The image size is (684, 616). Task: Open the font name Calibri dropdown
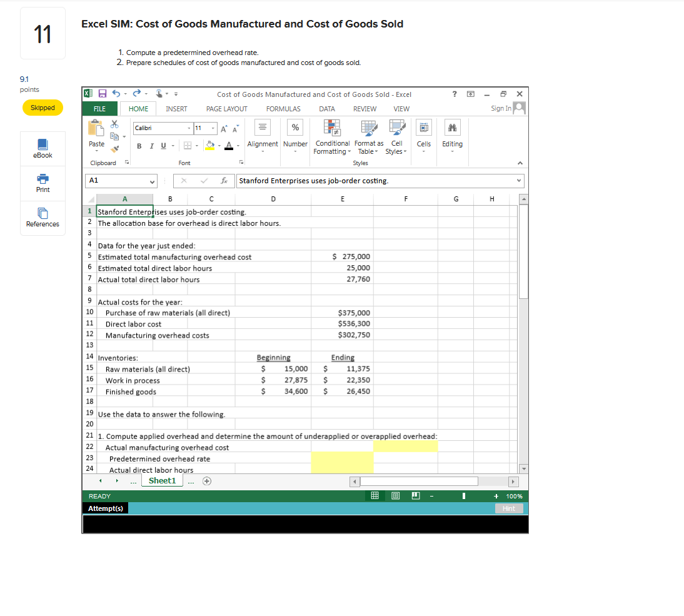point(189,128)
